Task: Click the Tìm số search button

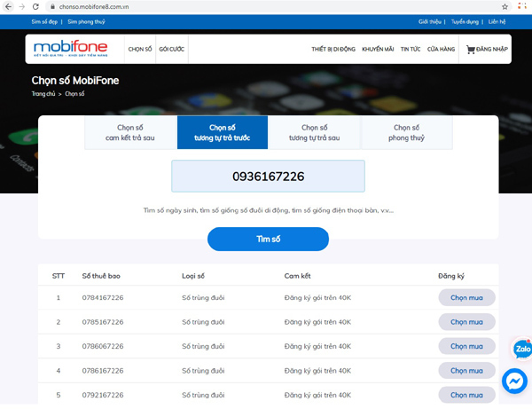Action: [268, 239]
